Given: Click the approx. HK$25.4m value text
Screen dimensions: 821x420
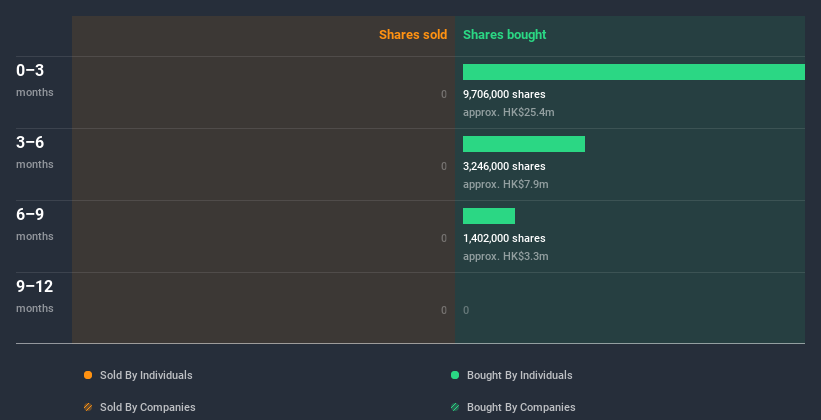Looking at the screenshot, I should coord(508,112).
